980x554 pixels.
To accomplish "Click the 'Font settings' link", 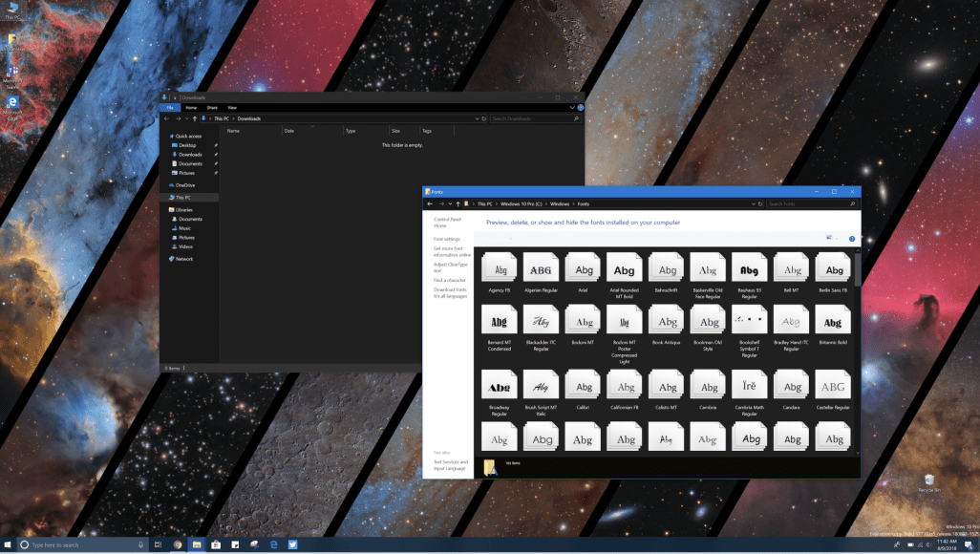I will 447,239.
